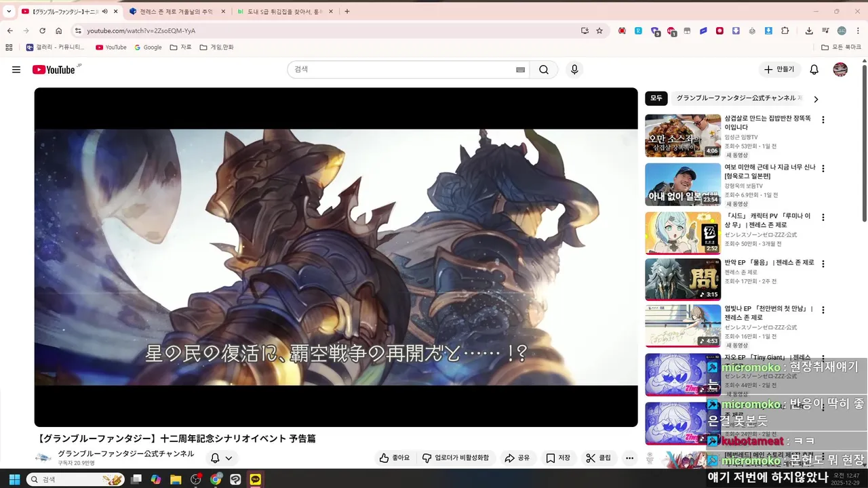Open the Chrome profile avatar

842,30
